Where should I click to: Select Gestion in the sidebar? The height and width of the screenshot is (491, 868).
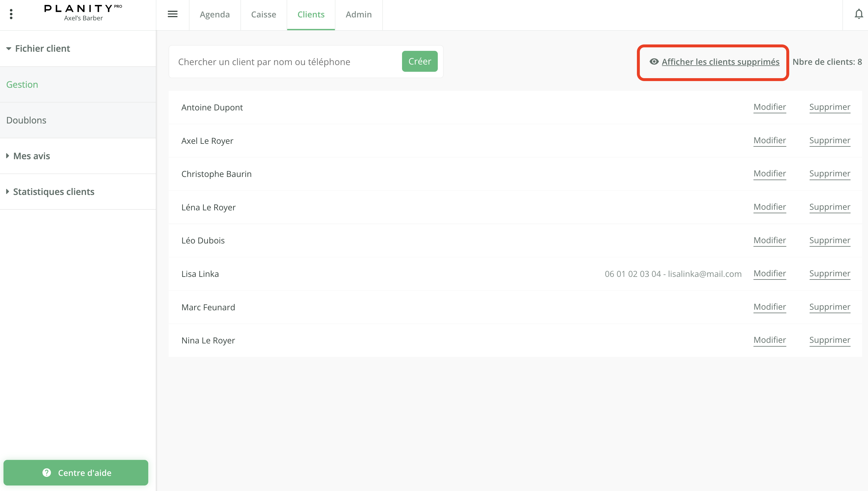click(x=22, y=85)
